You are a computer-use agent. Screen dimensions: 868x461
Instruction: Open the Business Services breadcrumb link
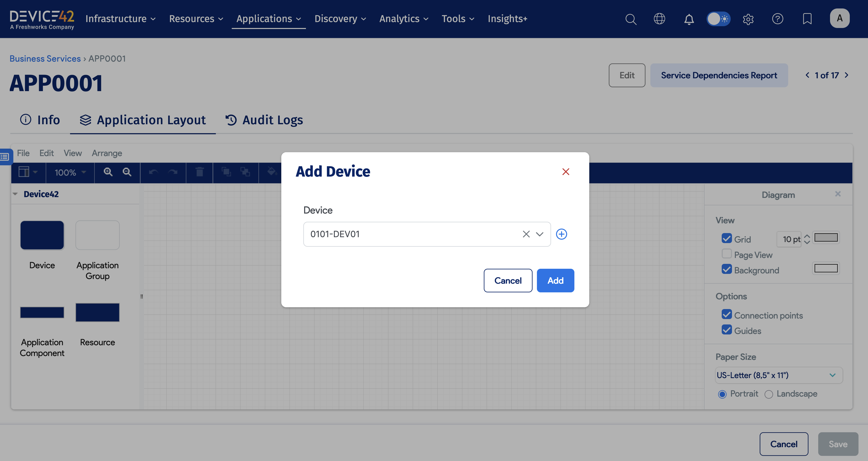tap(45, 58)
